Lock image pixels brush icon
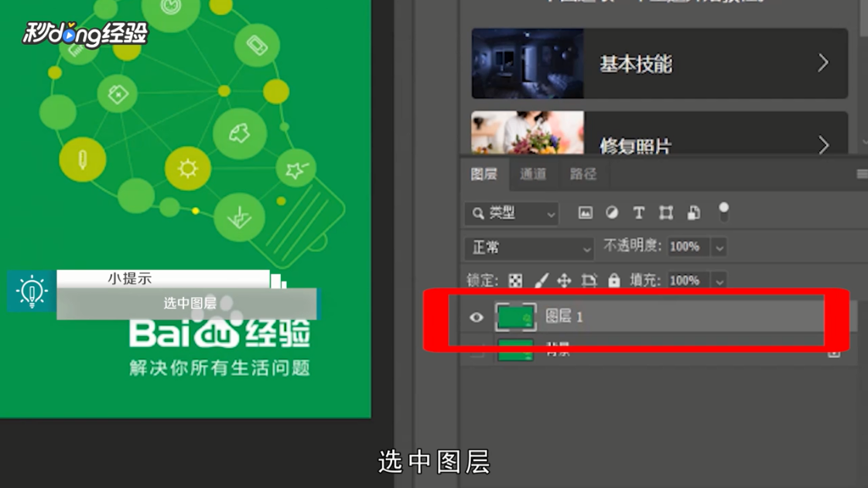This screenshot has height=488, width=868. tap(541, 281)
